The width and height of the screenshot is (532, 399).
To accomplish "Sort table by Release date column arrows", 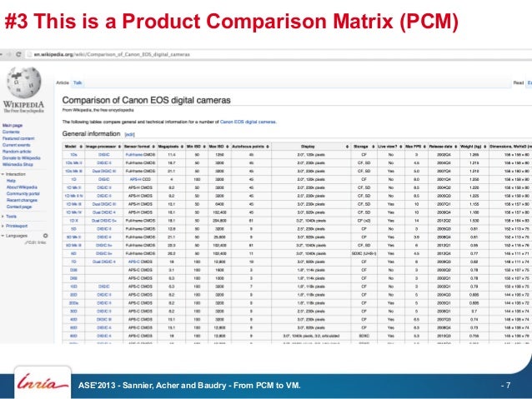I will 456,147.
